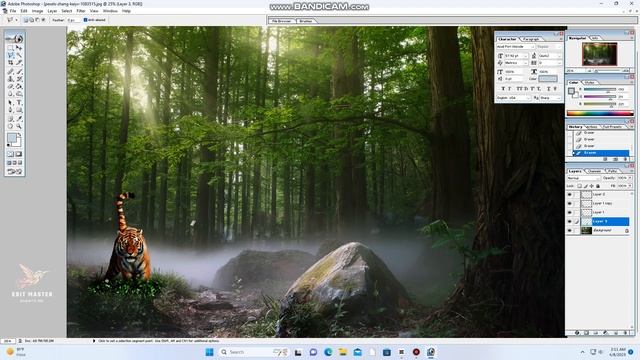This screenshot has width=640, height=360.
Task: Select the Path Selection tool
Action: click(x=11, y=102)
